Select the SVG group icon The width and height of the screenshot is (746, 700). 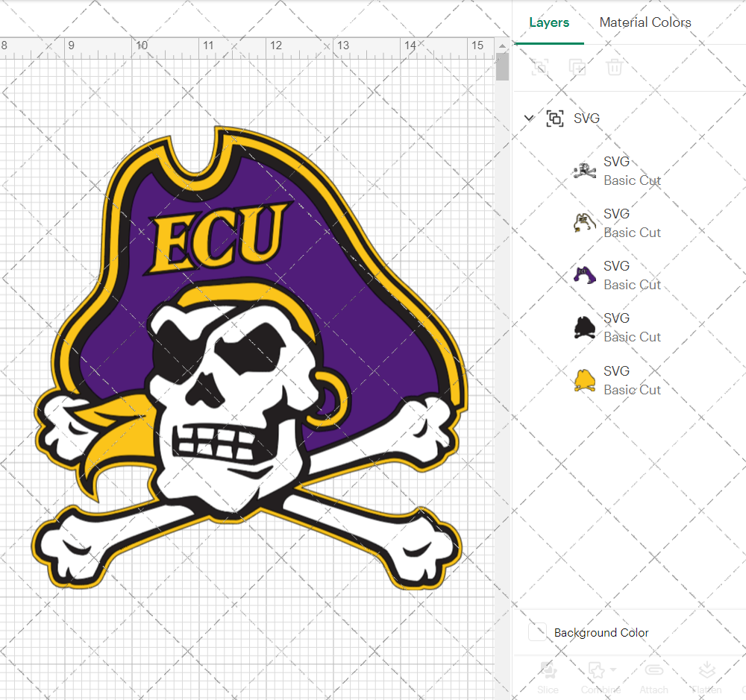(555, 118)
